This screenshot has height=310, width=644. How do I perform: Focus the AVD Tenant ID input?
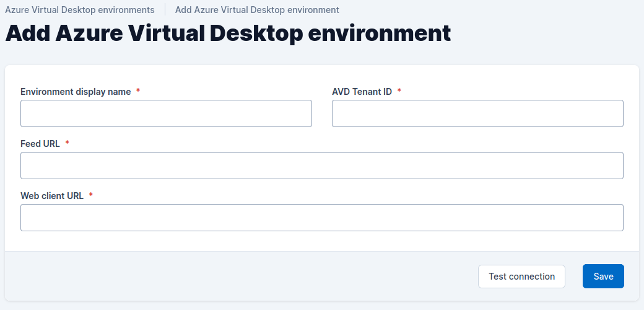477,113
